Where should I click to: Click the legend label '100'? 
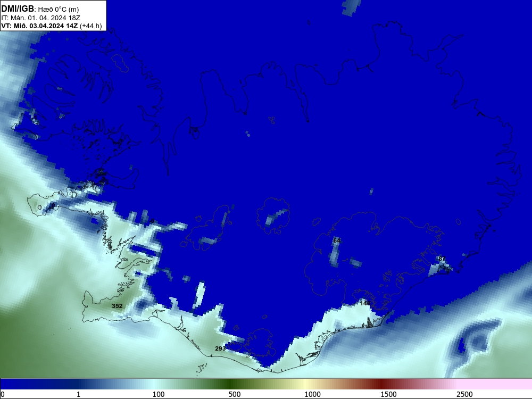(159, 394)
